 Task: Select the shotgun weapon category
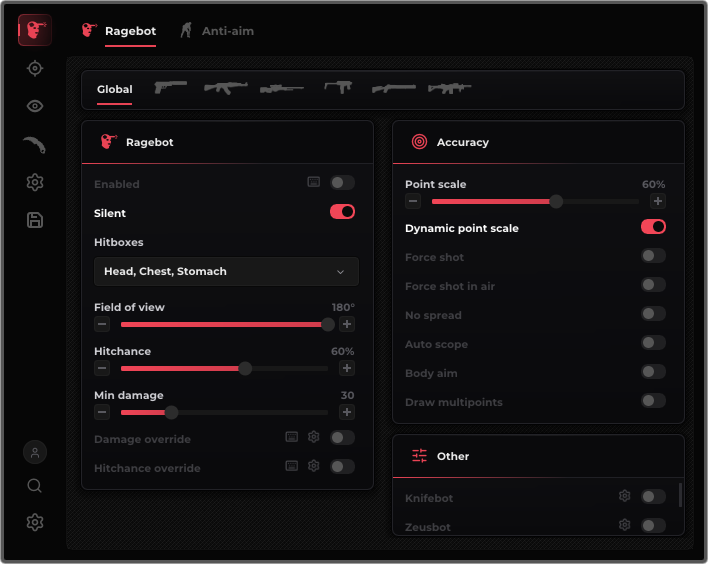(x=393, y=88)
